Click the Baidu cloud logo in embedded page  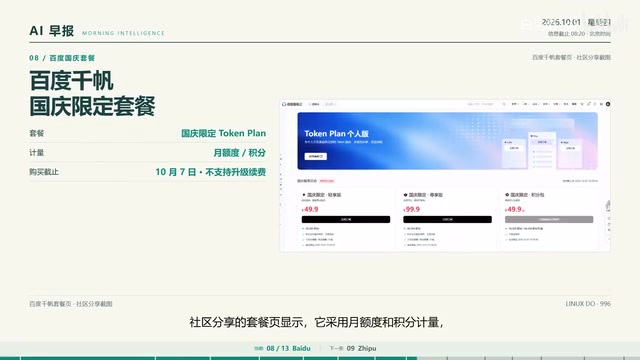tap(292, 104)
